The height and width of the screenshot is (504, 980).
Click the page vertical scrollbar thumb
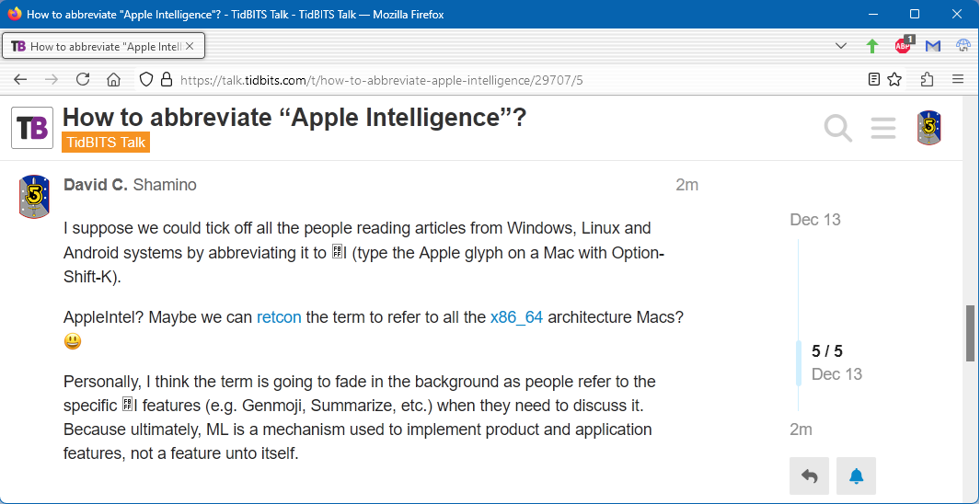coord(970,333)
